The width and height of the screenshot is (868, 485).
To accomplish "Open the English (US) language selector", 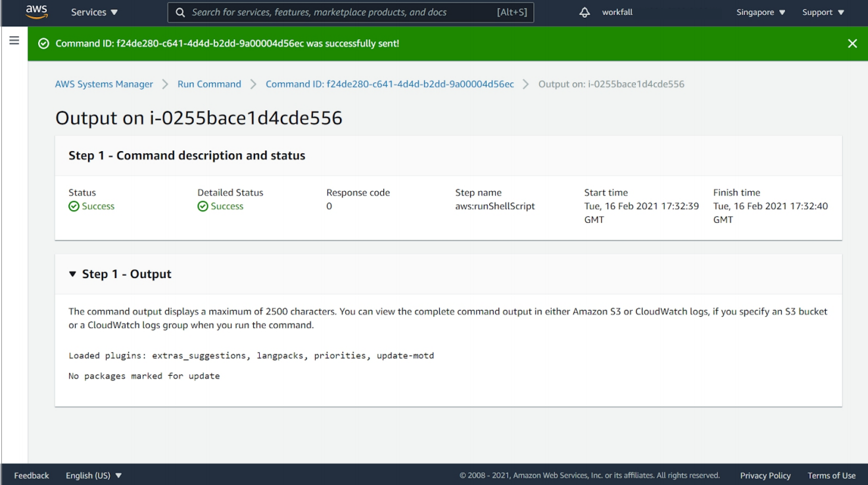I will [x=94, y=475].
